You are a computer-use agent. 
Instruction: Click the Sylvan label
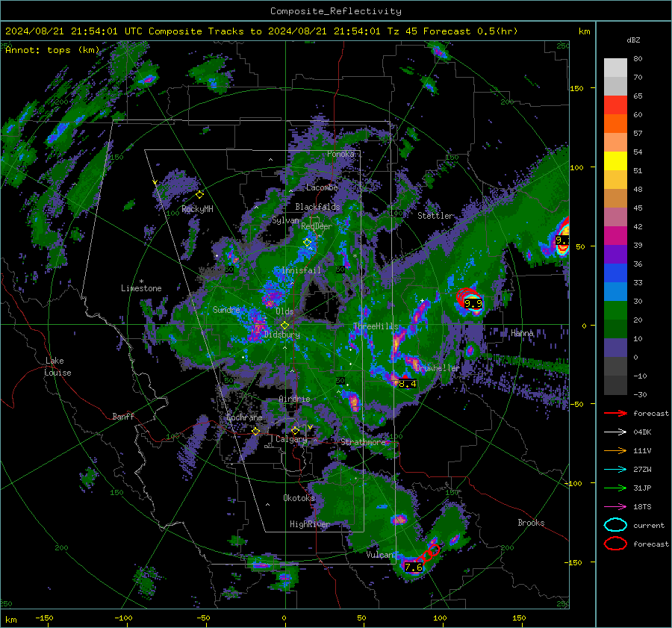pyautogui.click(x=285, y=220)
